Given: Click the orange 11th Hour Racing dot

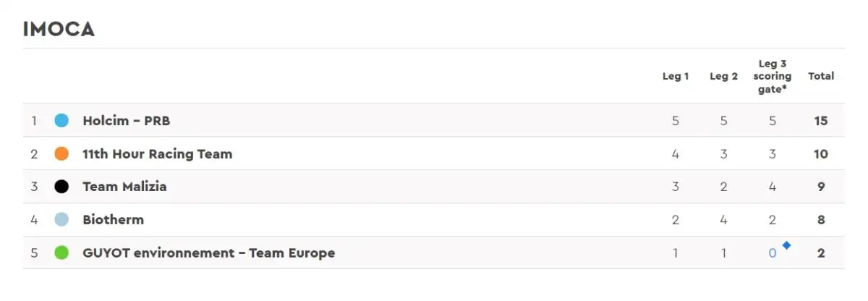Looking at the screenshot, I should point(61,153).
